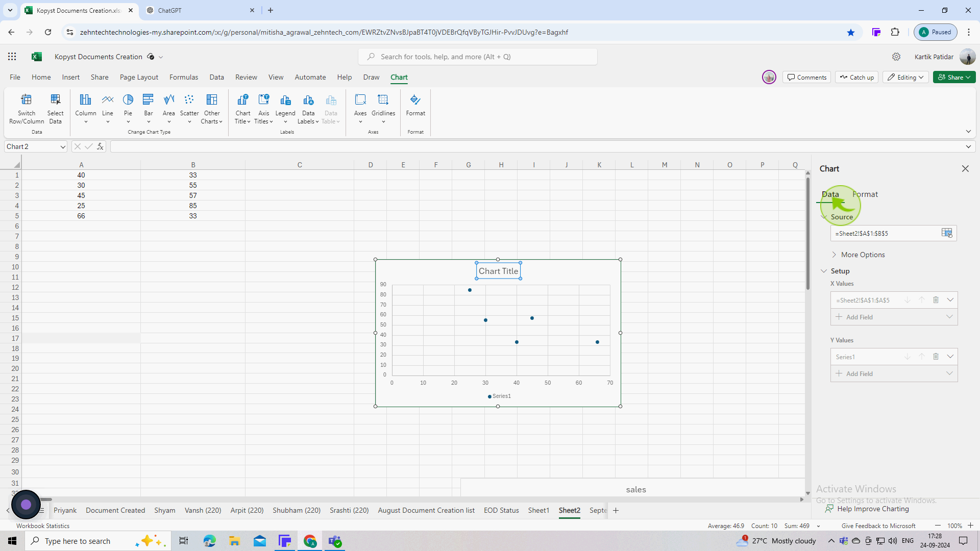The image size is (980, 551).
Task: Select the Chart Title text box
Action: pyautogui.click(x=499, y=271)
